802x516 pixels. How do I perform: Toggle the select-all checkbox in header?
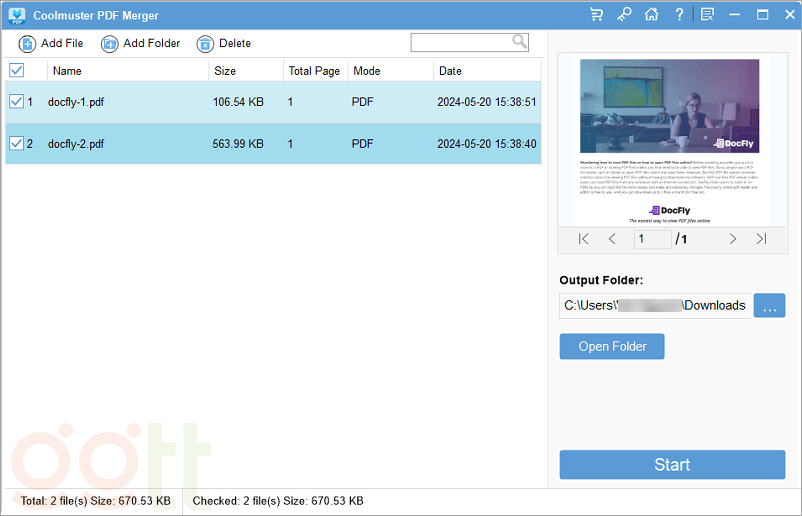tap(16, 71)
